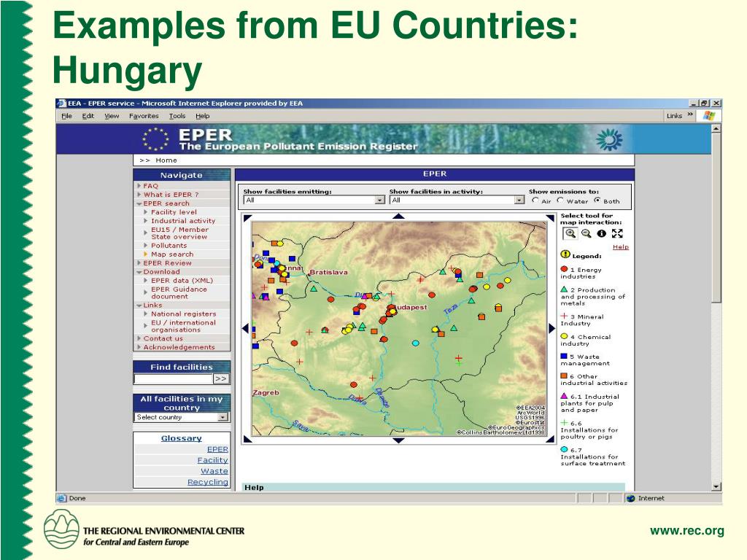Click the EEA flower logo in banner
This screenshot has width=747, height=560.
coord(609,139)
